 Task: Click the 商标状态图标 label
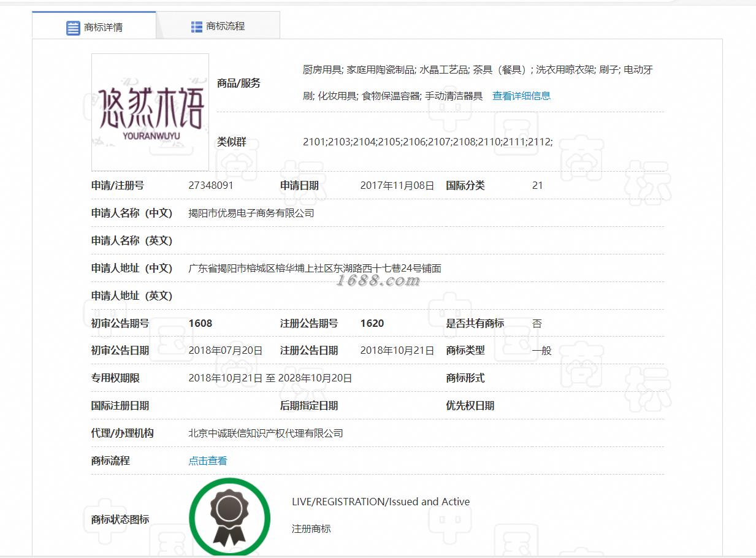120,519
